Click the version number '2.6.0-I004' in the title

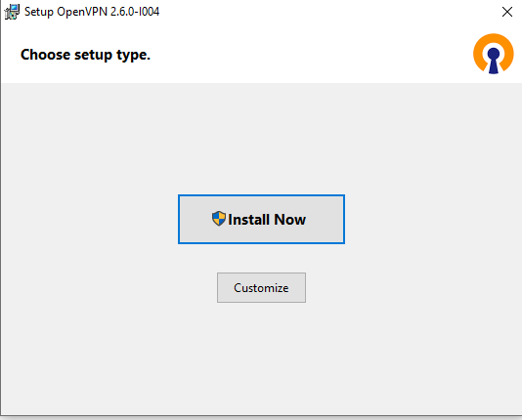(x=135, y=12)
